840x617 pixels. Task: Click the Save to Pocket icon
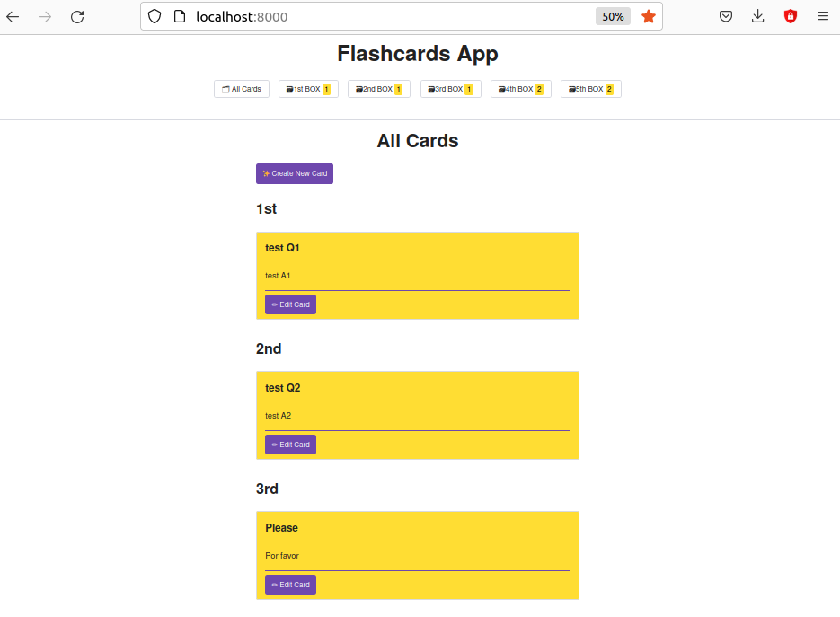click(725, 16)
